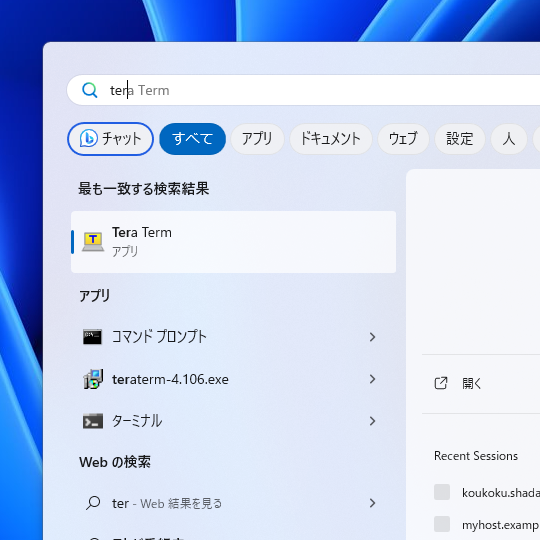
Task: Select コマンド プロンプト app result text
Action: pyautogui.click(x=159, y=336)
